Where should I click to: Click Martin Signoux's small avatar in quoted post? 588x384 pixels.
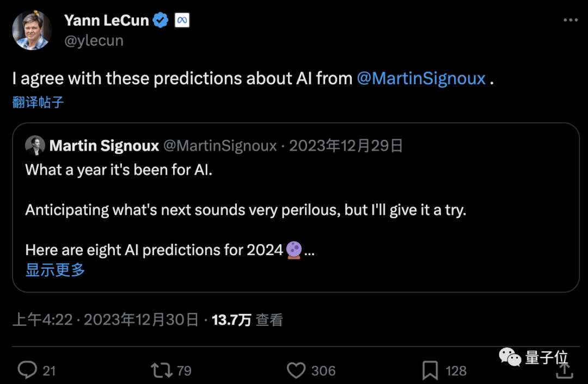[35, 145]
